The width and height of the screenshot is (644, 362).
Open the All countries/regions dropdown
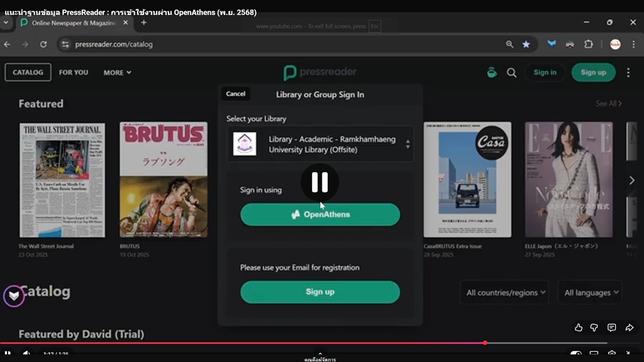pyautogui.click(x=504, y=292)
